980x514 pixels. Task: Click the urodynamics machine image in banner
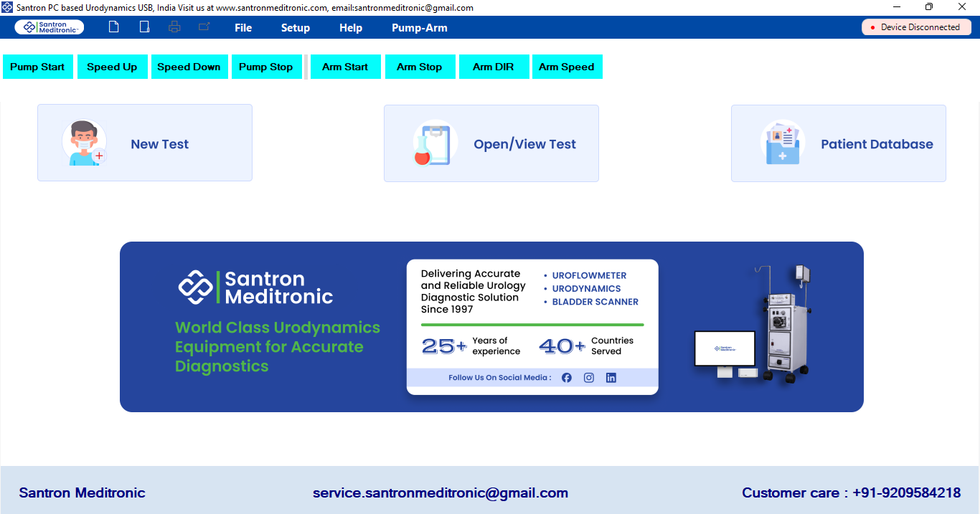pyautogui.click(x=753, y=325)
